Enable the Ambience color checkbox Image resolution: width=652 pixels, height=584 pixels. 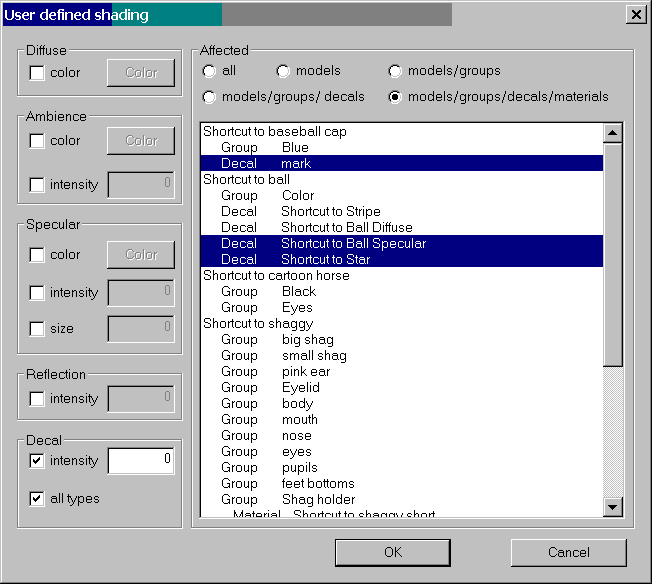point(37,141)
